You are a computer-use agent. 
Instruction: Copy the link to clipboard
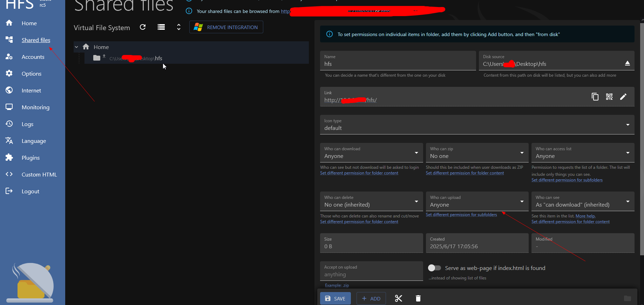595,97
